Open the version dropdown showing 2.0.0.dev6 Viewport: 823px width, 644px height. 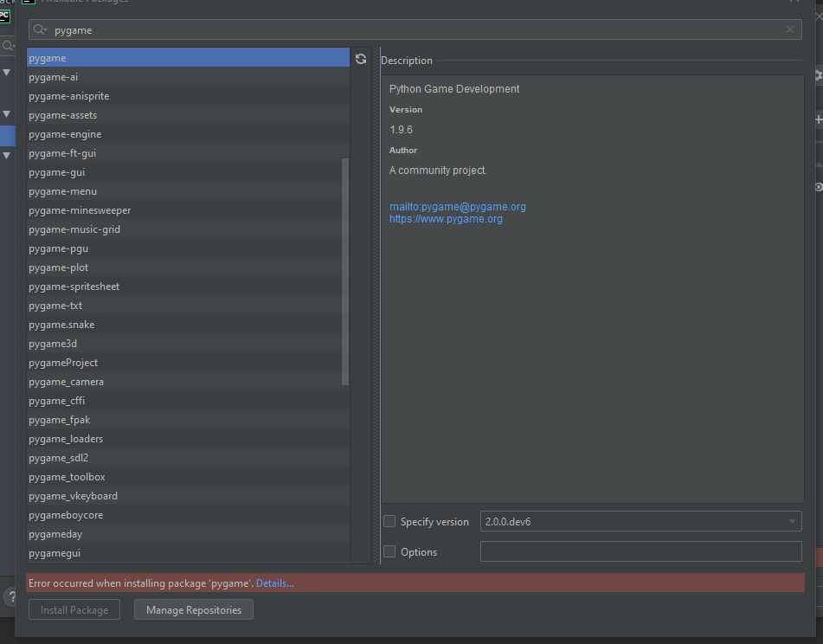click(640, 522)
